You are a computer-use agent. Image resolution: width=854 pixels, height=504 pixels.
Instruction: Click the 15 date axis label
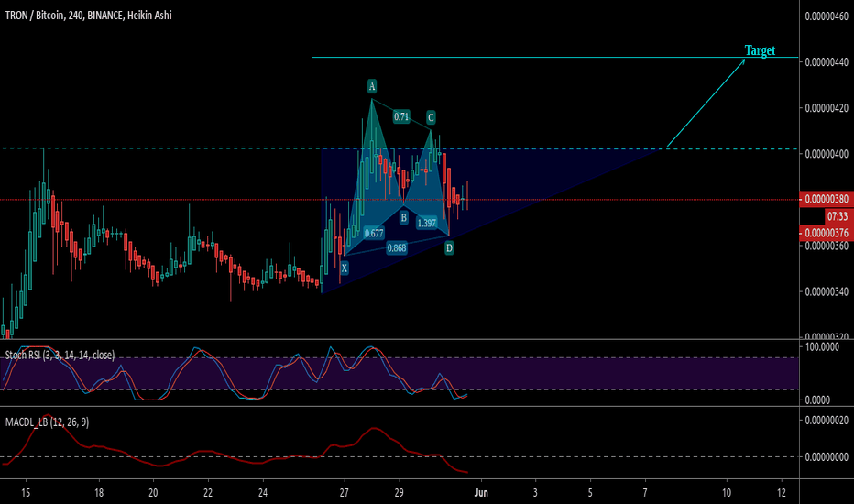[26, 493]
